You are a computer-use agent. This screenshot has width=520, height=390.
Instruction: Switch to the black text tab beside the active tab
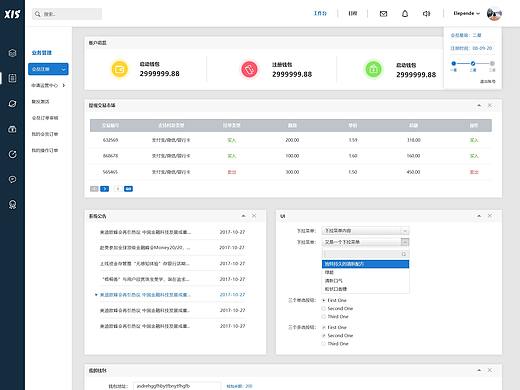click(353, 13)
